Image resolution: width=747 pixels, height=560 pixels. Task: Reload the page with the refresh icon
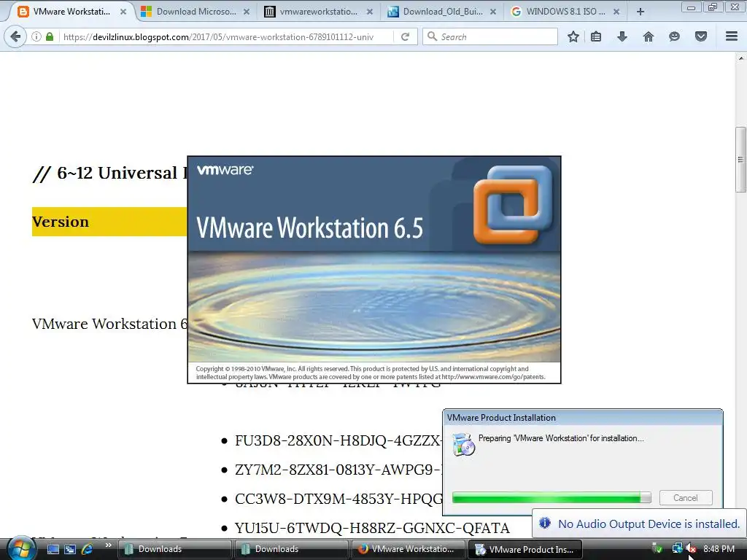405,36
